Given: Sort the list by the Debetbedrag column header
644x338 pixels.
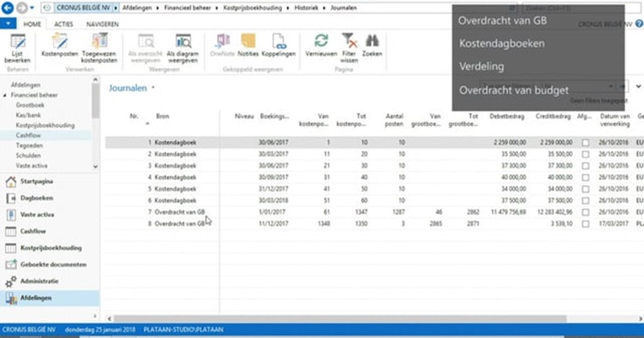Looking at the screenshot, I should 507,116.
